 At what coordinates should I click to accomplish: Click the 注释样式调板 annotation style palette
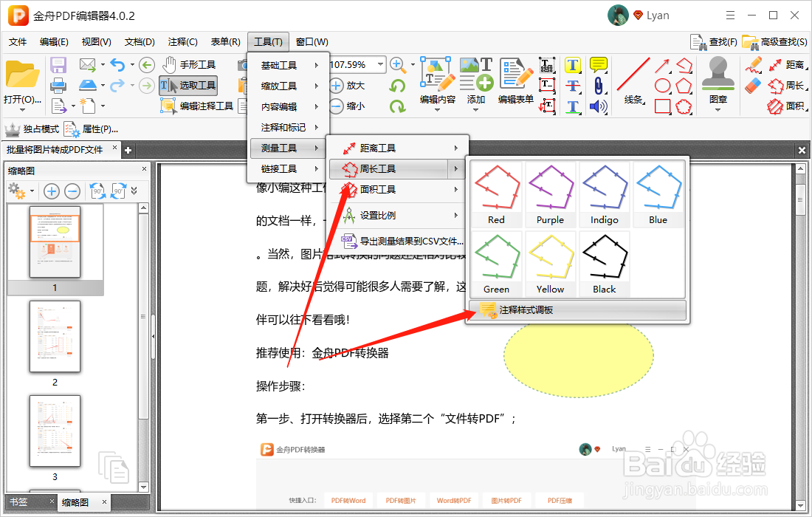(x=528, y=311)
